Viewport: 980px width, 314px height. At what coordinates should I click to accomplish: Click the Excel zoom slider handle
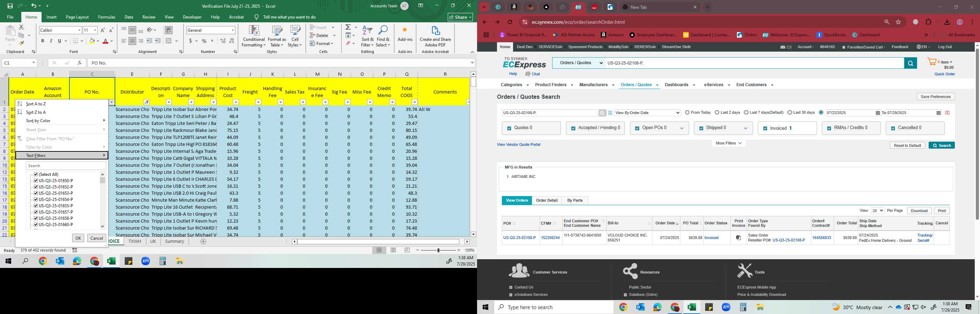click(x=438, y=250)
